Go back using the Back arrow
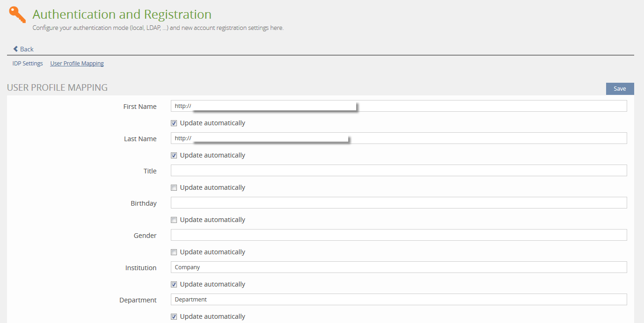This screenshot has width=644, height=323. coord(23,49)
